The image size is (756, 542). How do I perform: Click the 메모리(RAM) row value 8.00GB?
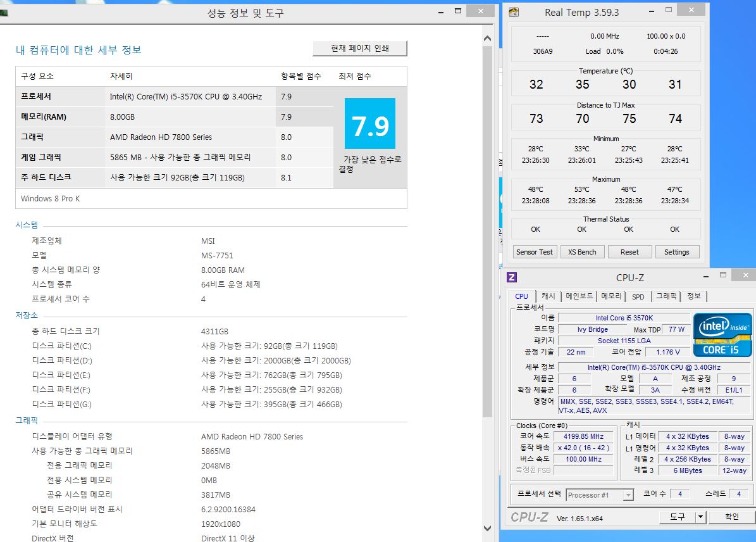pos(122,117)
